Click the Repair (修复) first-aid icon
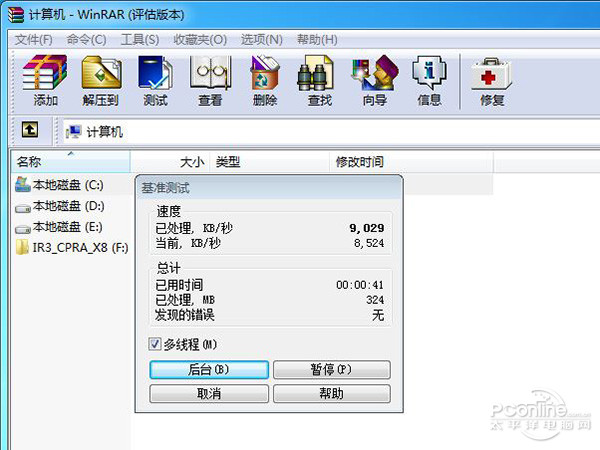The width and height of the screenshot is (600, 450). (x=491, y=74)
